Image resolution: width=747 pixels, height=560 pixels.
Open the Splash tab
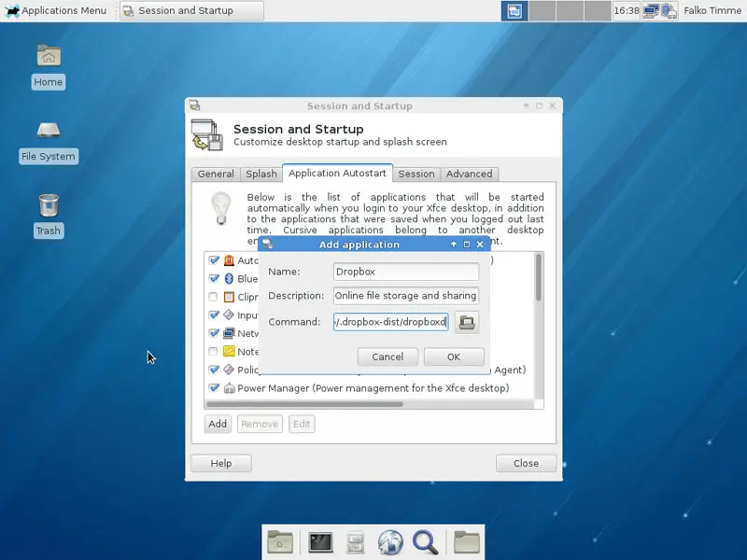tap(261, 174)
